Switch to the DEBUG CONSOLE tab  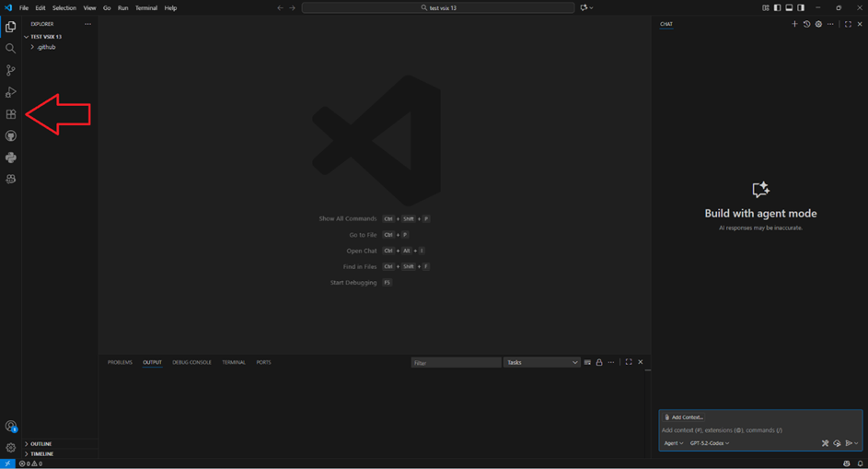pos(191,362)
